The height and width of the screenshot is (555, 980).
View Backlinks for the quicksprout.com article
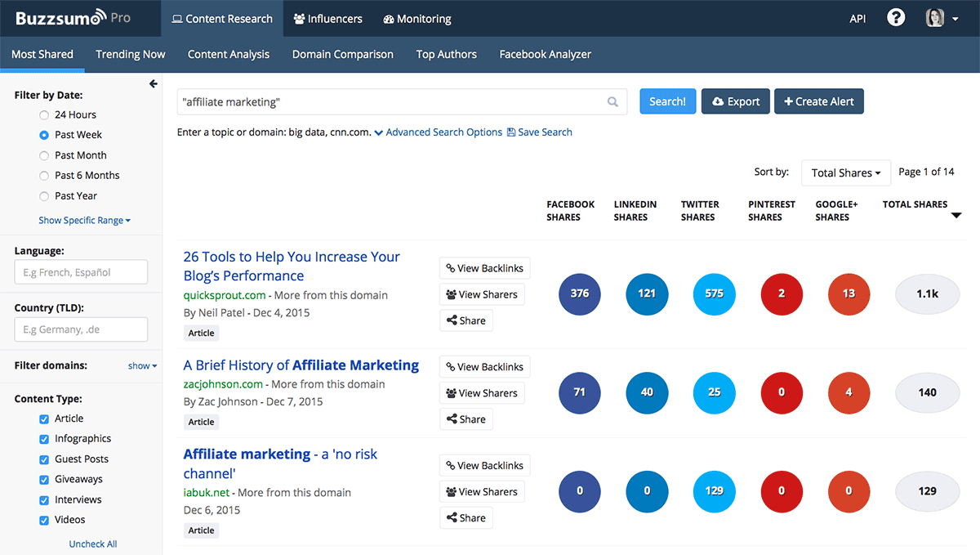(x=485, y=268)
